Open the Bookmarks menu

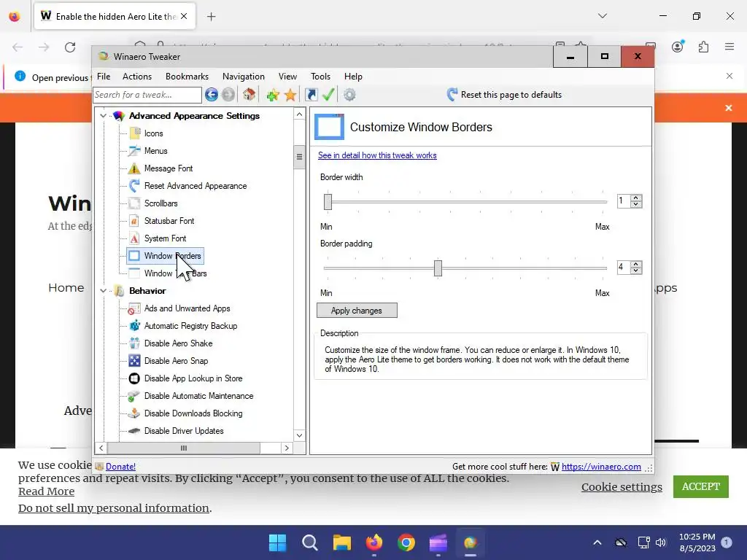(187, 77)
